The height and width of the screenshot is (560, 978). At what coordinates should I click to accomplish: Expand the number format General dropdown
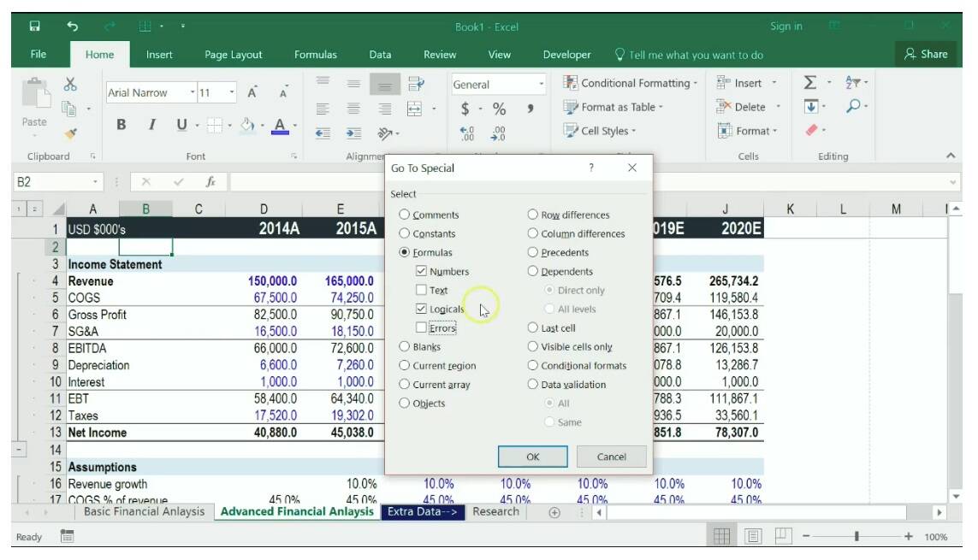point(541,85)
